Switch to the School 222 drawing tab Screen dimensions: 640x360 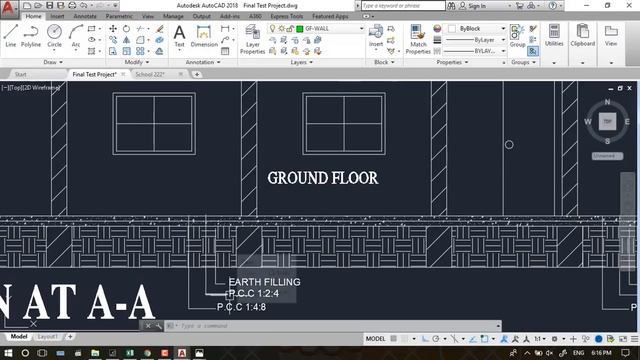pos(150,74)
